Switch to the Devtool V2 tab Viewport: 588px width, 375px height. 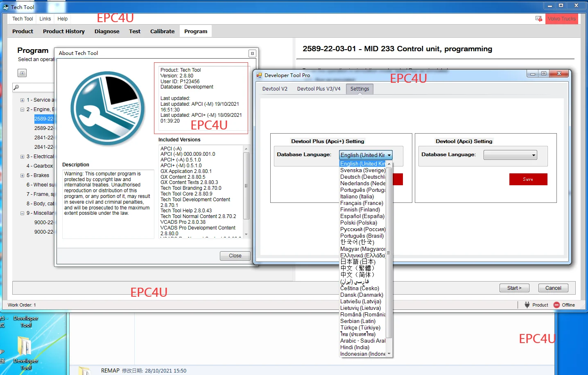[x=275, y=89]
